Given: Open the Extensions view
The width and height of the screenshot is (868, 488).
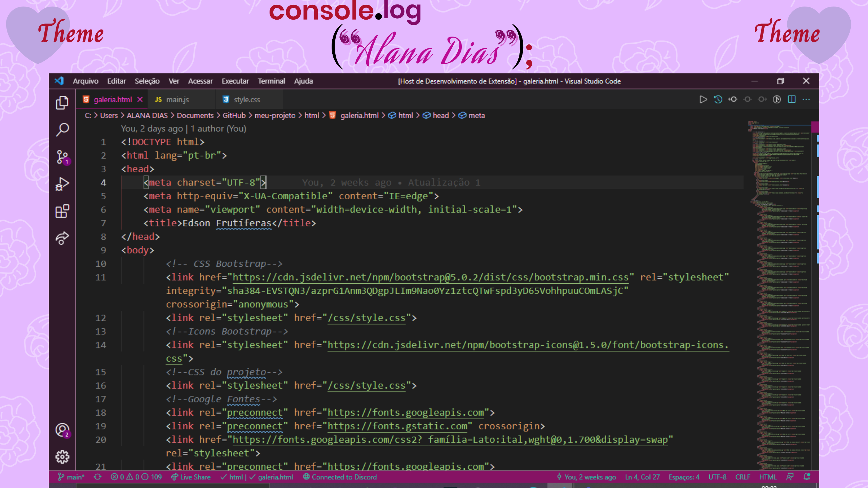Looking at the screenshot, I should pos(62,211).
